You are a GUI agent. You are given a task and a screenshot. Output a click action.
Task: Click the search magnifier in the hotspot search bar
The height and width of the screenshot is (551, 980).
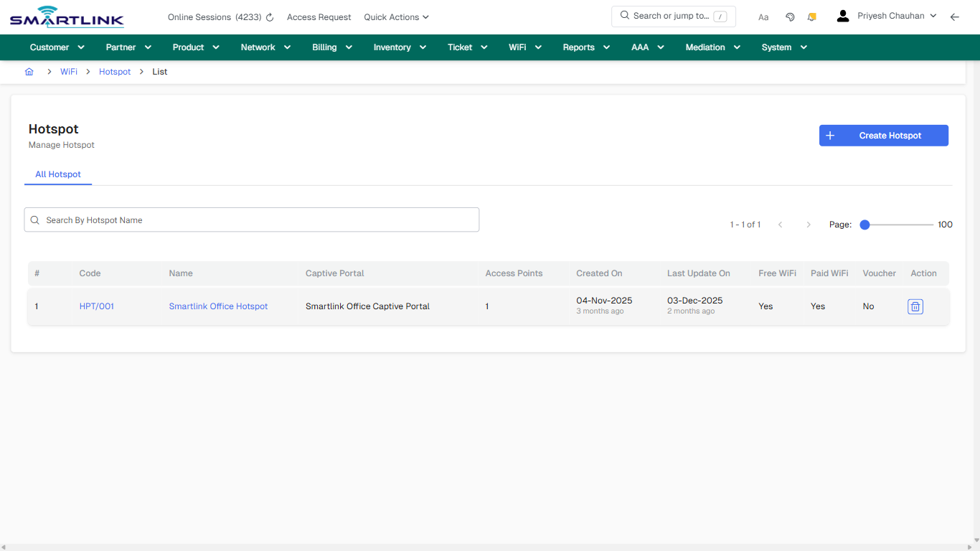34,220
